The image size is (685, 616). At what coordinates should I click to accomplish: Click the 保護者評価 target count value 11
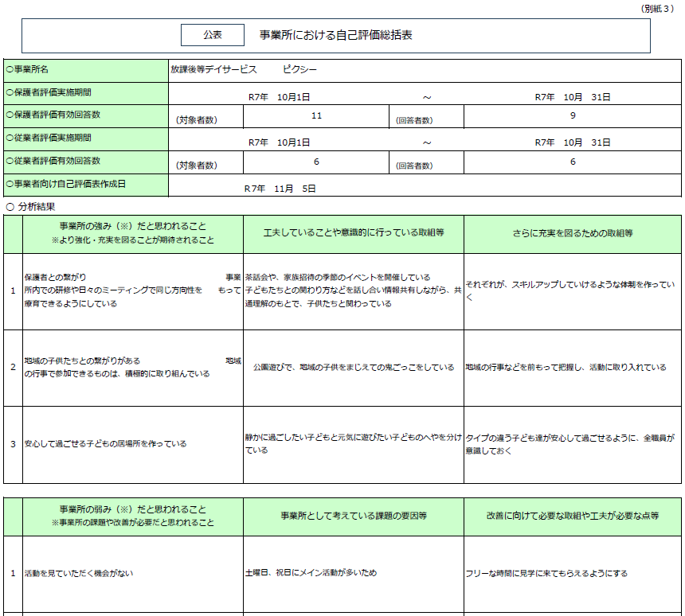[x=316, y=116]
